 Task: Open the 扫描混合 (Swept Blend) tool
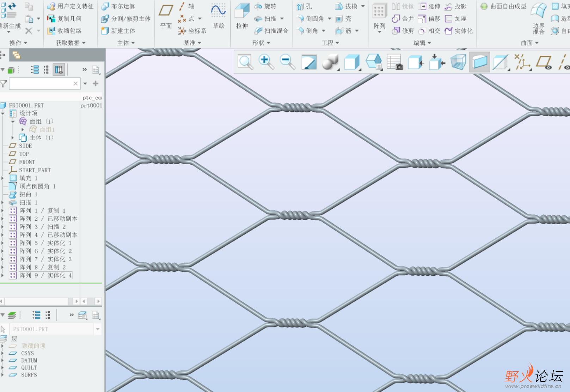(x=271, y=31)
